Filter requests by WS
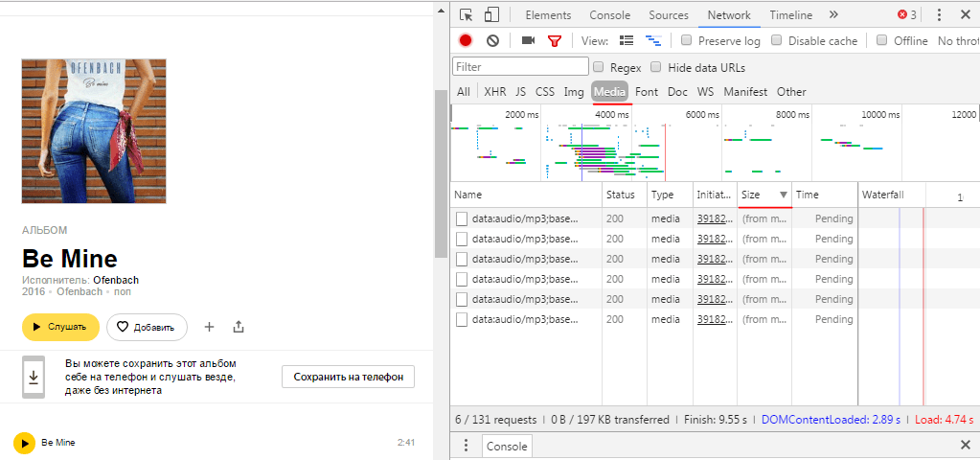 tap(705, 92)
